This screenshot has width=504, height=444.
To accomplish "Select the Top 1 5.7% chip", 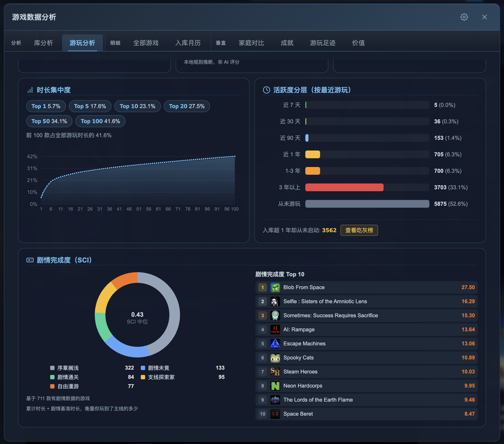I will coord(46,106).
